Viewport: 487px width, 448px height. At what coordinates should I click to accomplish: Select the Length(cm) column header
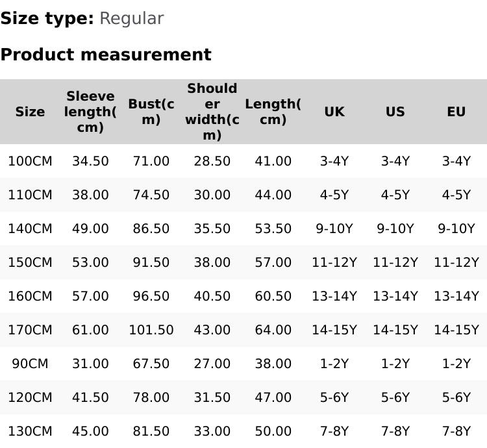point(273,112)
